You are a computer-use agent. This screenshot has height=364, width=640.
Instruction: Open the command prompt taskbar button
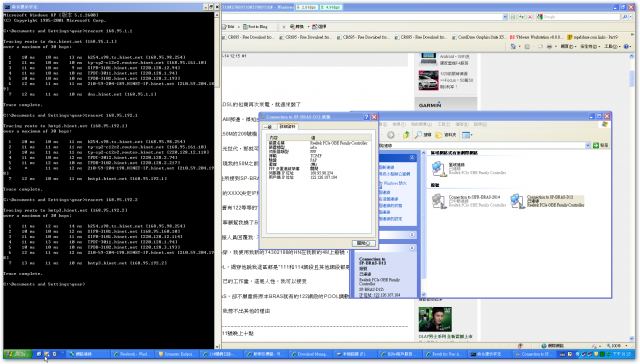(x=488, y=354)
